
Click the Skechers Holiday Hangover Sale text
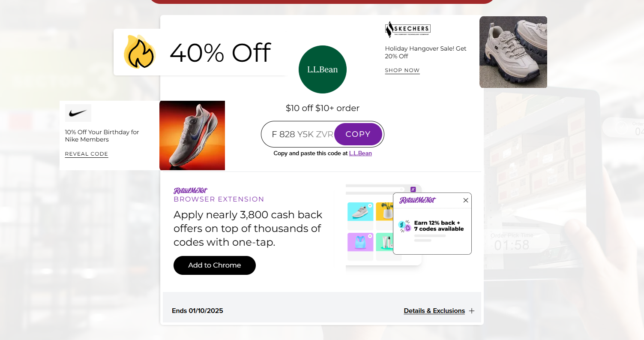coord(425,52)
